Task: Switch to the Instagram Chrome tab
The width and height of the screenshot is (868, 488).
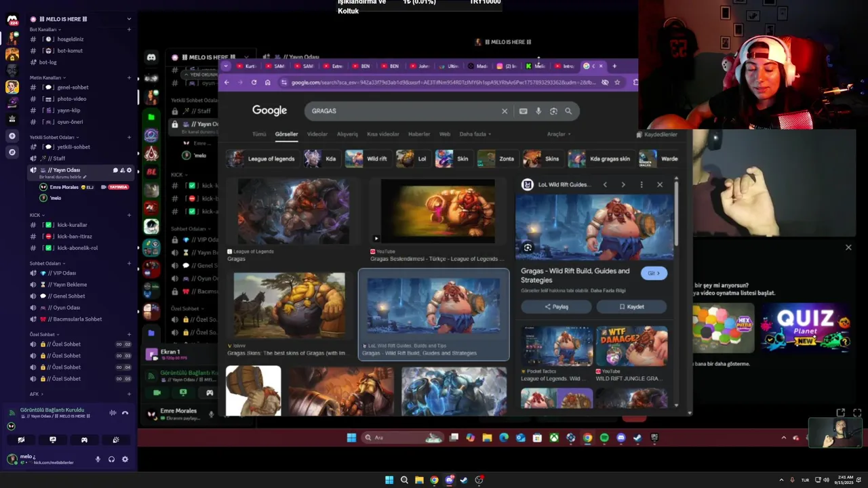Action: pos(506,66)
